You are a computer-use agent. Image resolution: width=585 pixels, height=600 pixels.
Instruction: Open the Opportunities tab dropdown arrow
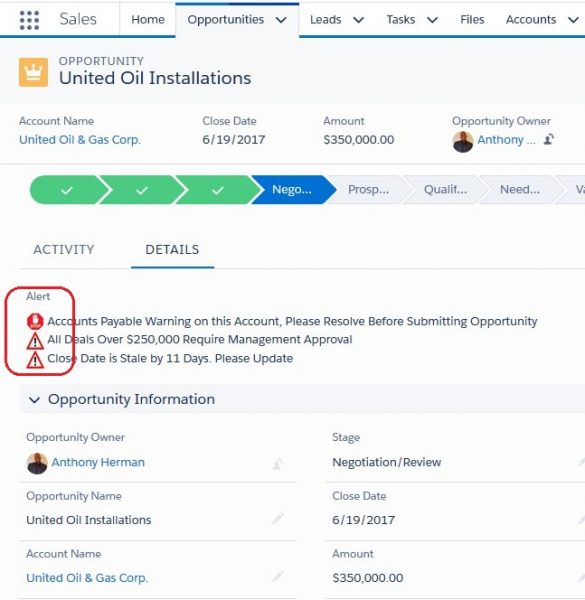[x=281, y=20]
